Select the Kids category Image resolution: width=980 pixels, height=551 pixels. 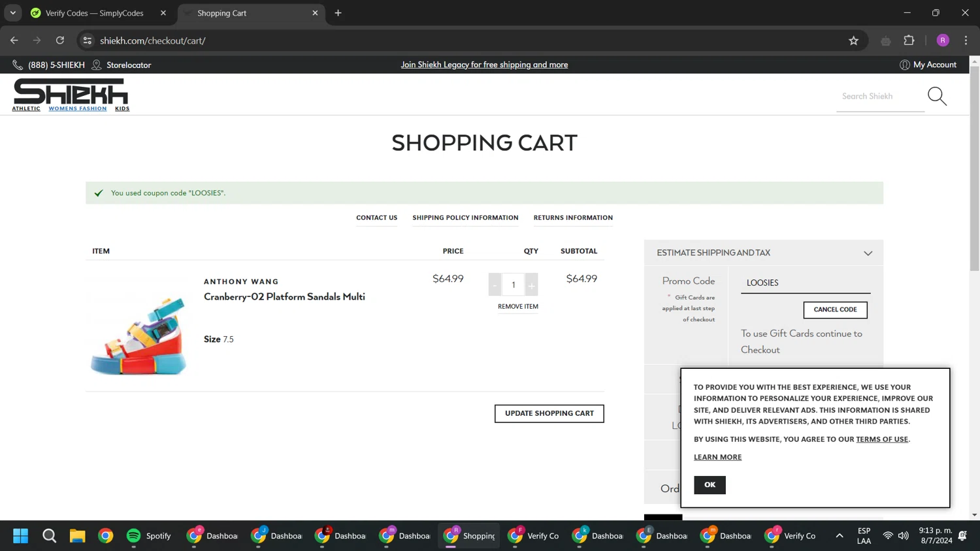point(122,108)
